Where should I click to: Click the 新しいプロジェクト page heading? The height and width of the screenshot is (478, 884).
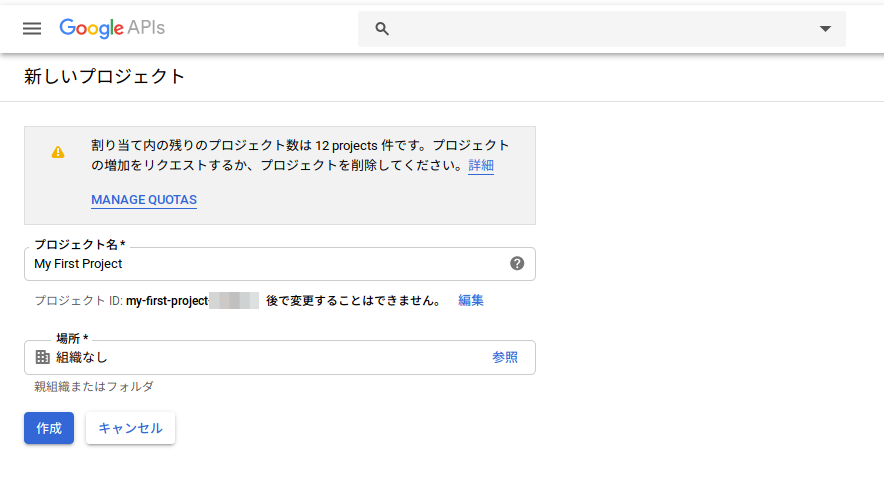click(x=105, y=77)
